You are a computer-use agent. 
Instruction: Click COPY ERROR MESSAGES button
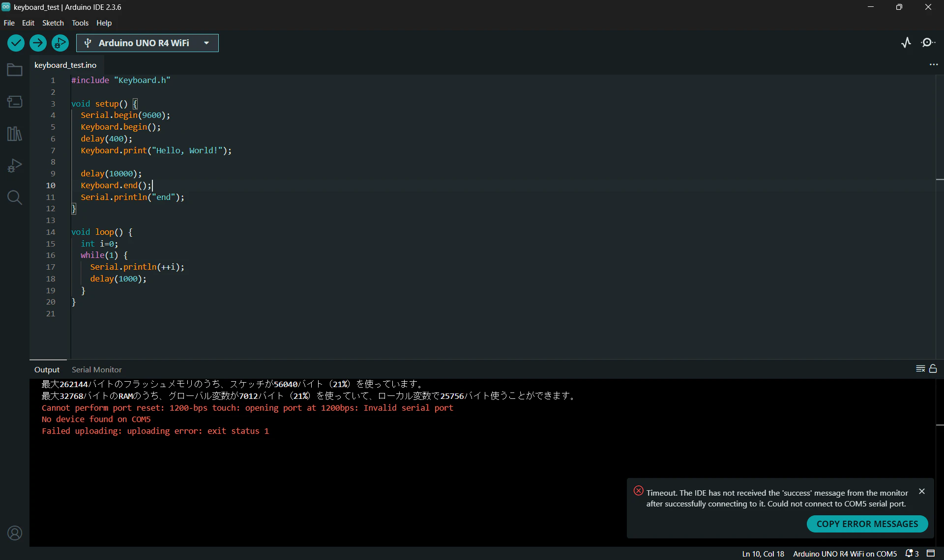pyautogui.click(x=867, y=524)
